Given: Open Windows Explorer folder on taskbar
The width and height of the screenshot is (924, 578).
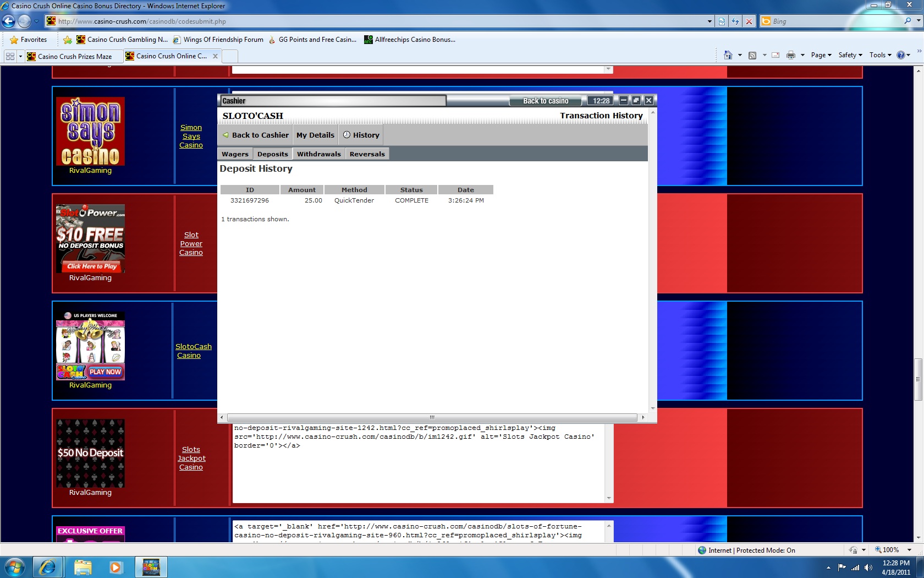Looking at the screenshot, I should tap(82, 567).
